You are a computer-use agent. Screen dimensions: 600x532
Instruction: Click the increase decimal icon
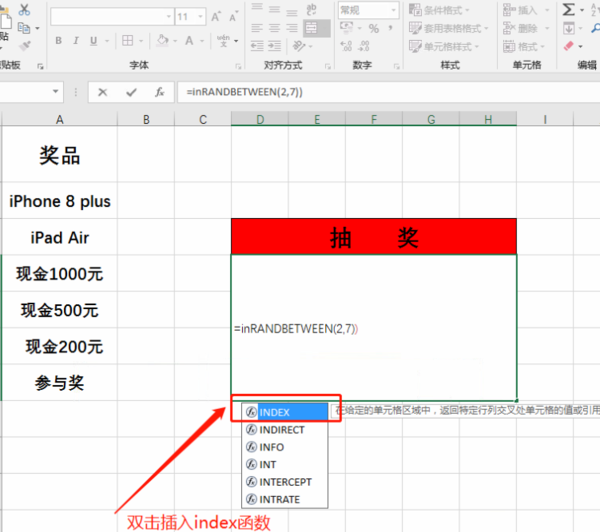(x=346, y=46)
